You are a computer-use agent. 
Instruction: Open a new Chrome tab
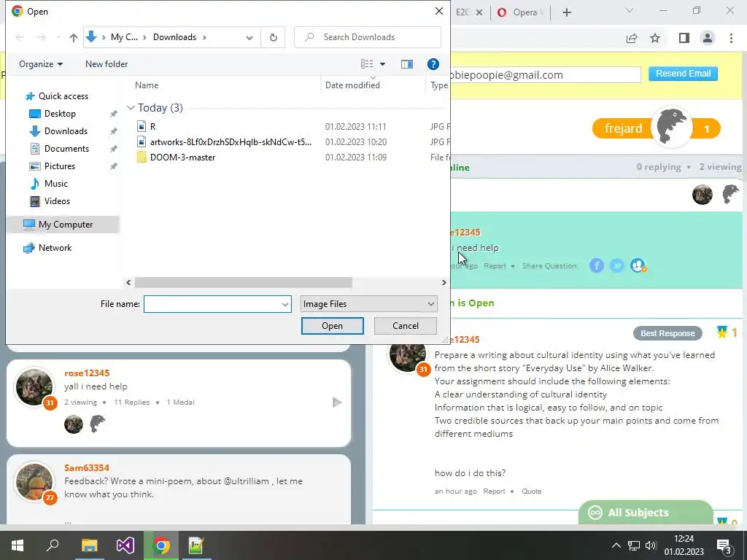566,12
